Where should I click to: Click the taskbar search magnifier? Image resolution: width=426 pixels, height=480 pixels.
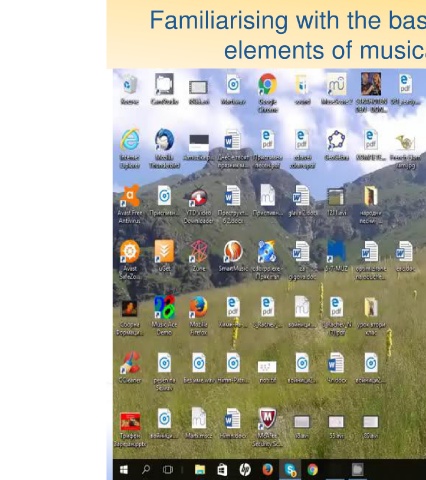pos(146,469)
